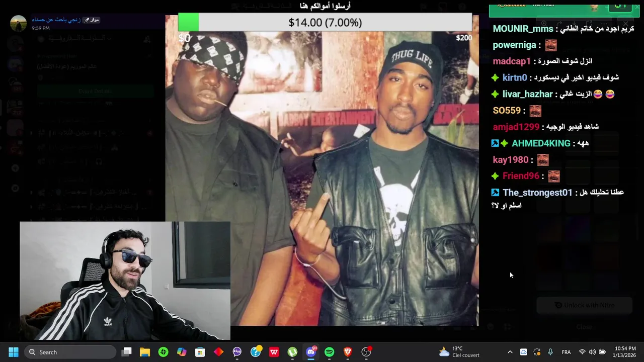644x362 pixels.
Task: Click username AHMED4KING in chat
Action: coord(541,143)
